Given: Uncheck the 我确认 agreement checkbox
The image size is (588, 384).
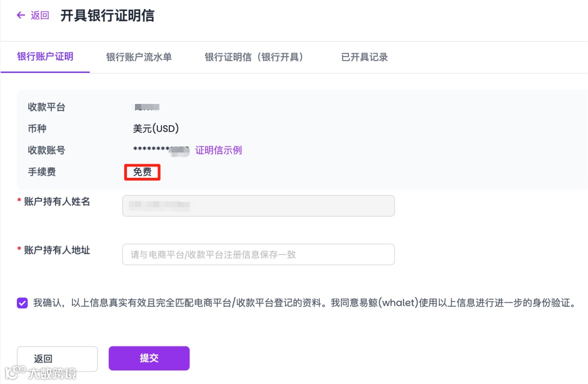Looking at the screenshot, I should (x=22, y=303).
